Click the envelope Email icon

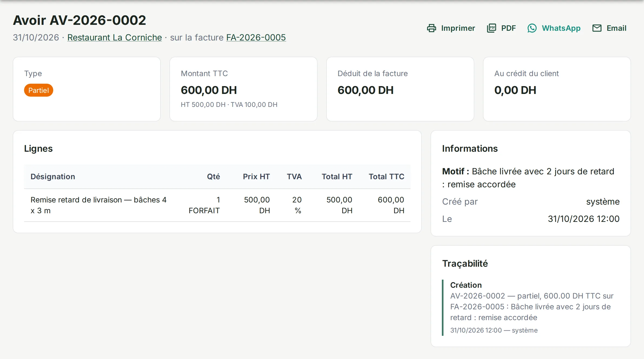[597, 28]
